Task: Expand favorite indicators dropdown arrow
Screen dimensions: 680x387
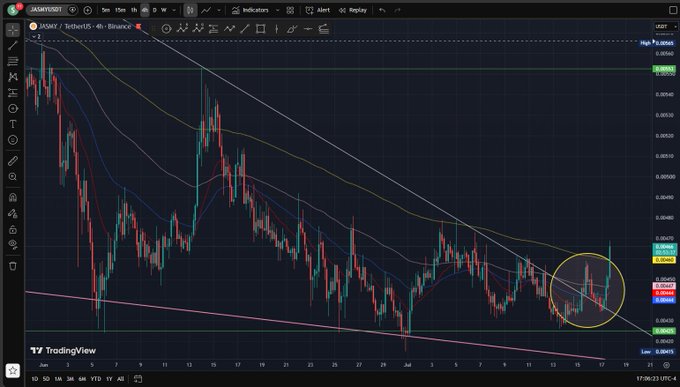Action: [x=278, y=10]
